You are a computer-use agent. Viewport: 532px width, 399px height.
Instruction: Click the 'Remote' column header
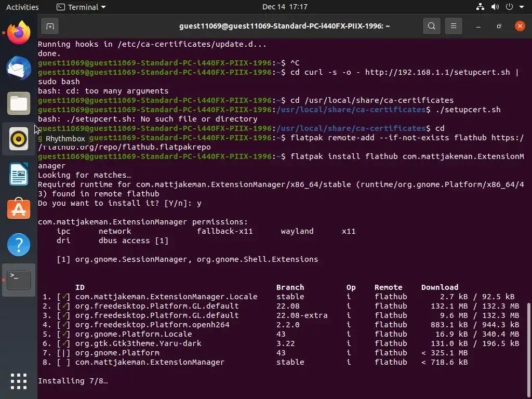pyautogui.click(x=388, y=287)
